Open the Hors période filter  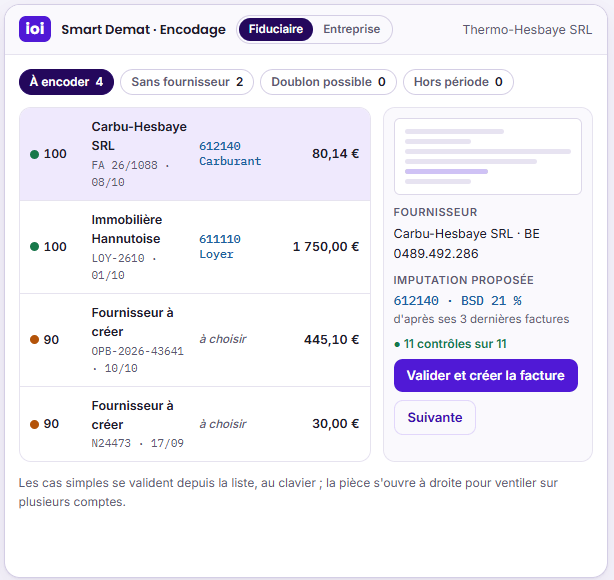458,82
